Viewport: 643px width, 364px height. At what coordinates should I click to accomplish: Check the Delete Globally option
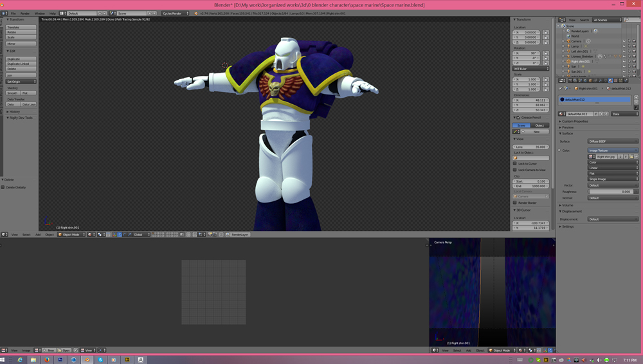3,187
